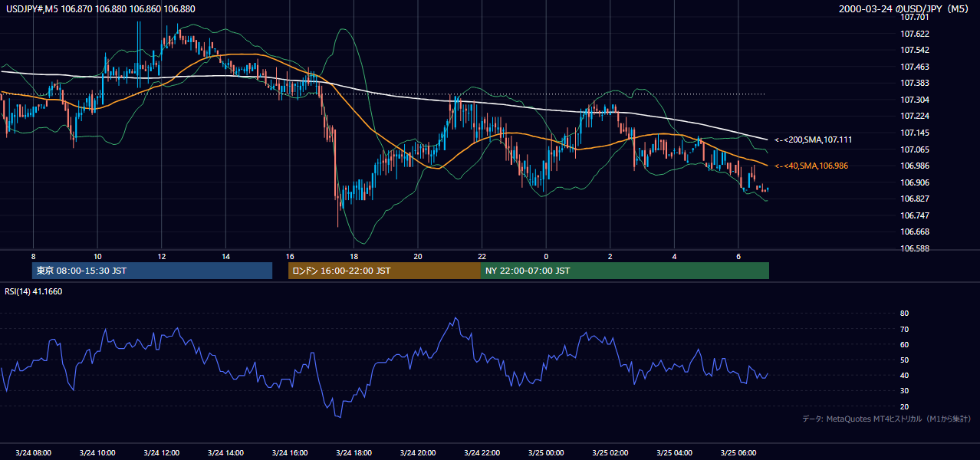Click the RSI level 70 axis label

click(x=904, y=329)
